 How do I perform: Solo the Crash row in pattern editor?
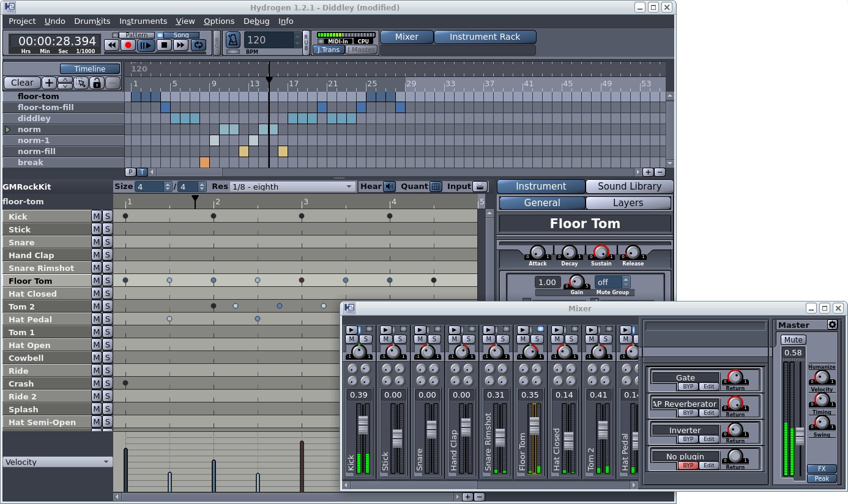107,383
